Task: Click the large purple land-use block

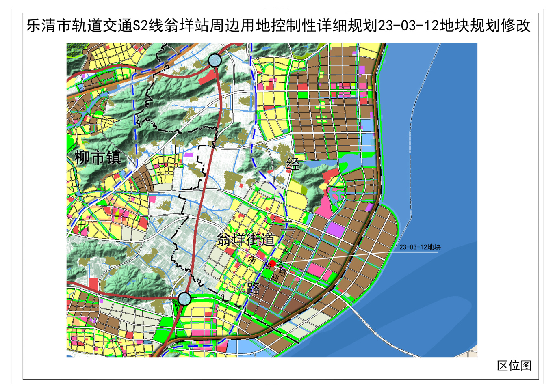Action: click(x=336, y=230)
